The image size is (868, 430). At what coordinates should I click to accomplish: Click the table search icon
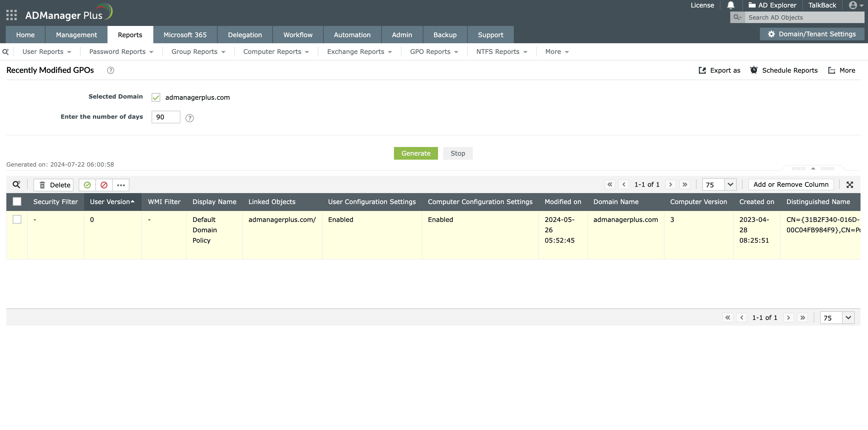16,184
